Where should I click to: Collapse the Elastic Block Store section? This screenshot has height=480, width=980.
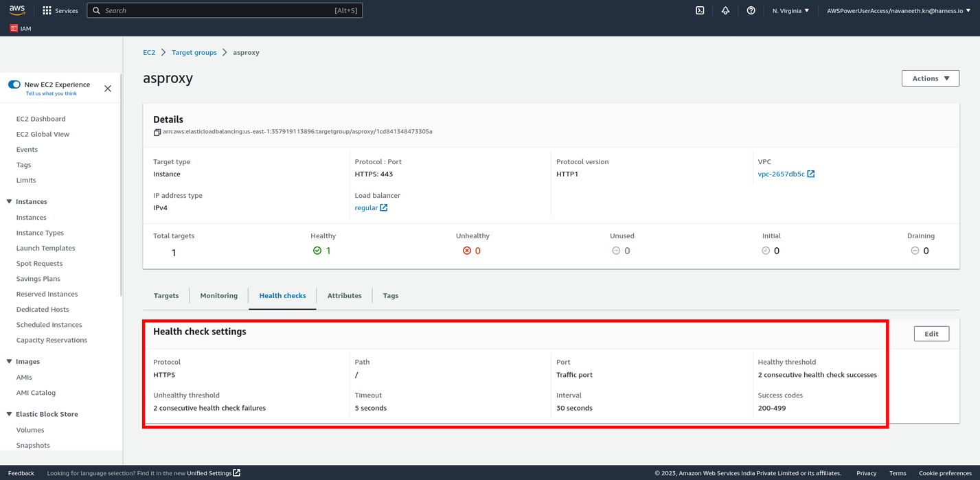10,414
